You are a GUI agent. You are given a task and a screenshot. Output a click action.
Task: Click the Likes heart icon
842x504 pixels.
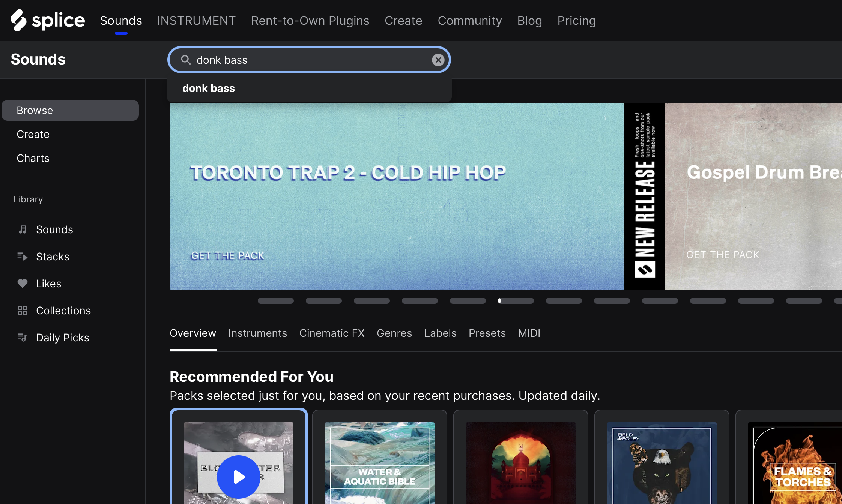23,283
